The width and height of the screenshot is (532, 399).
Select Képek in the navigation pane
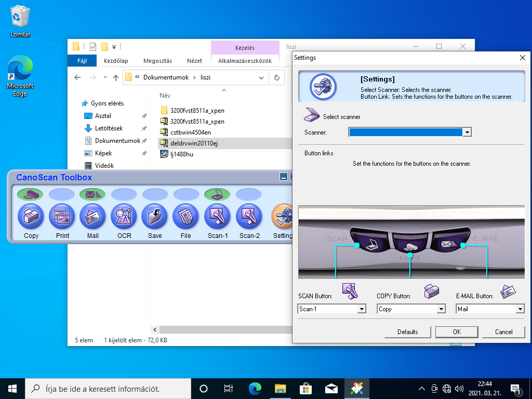pos(103,153)
